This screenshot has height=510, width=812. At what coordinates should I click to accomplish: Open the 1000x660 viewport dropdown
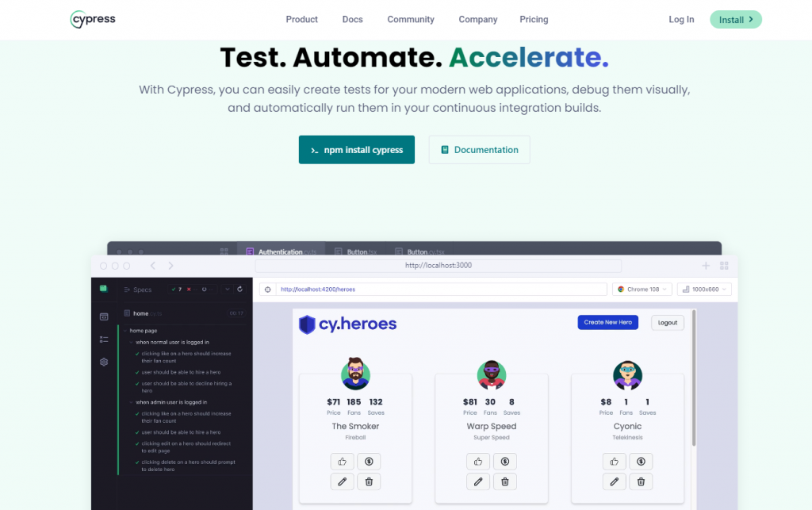tap(704, 289)
